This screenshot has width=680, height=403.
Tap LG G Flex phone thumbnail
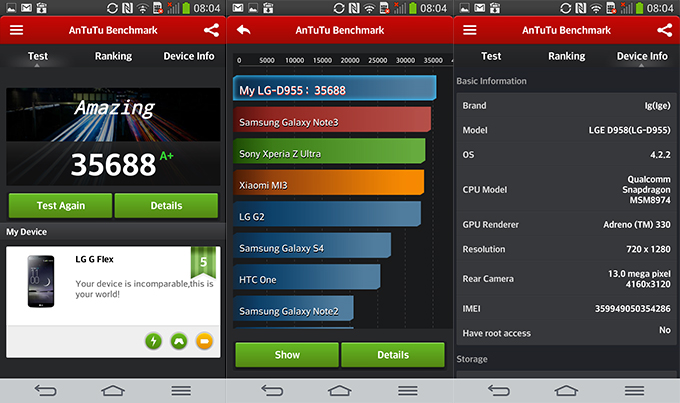point(41,281)
